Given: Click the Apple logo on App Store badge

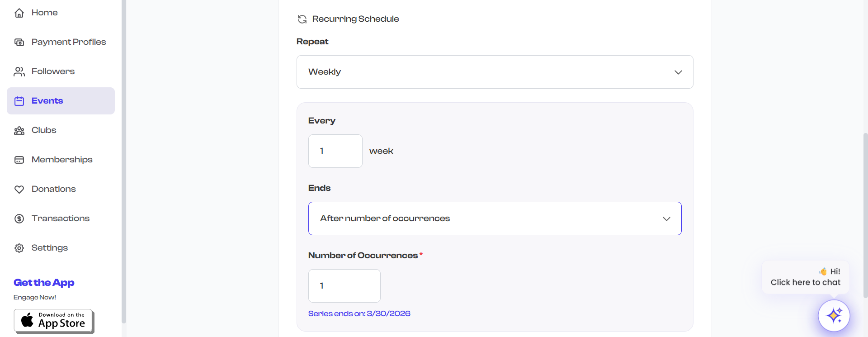Looking at the screenshot, I should [27, 320].
